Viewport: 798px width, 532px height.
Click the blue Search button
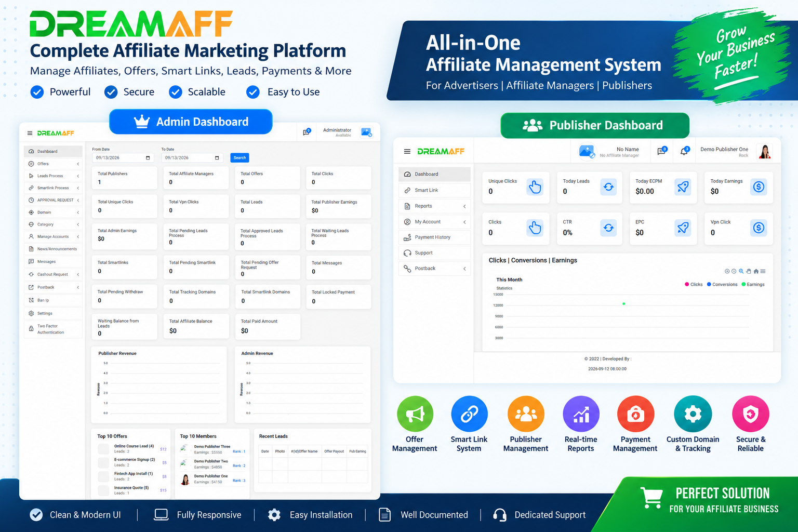point(240,158)
